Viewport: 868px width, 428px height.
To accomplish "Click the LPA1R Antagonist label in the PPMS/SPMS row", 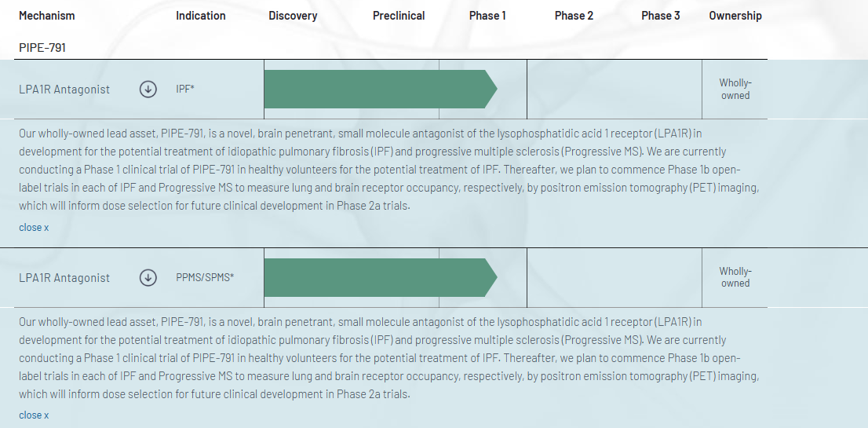I will (x=64, y=277).
